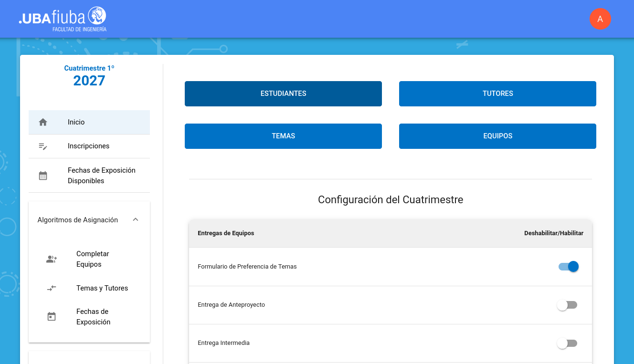Go to Temas y Tutores

[102, 288]
